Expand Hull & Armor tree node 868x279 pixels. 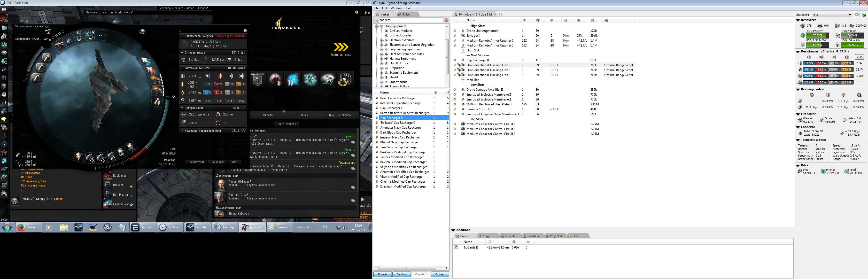382,63
